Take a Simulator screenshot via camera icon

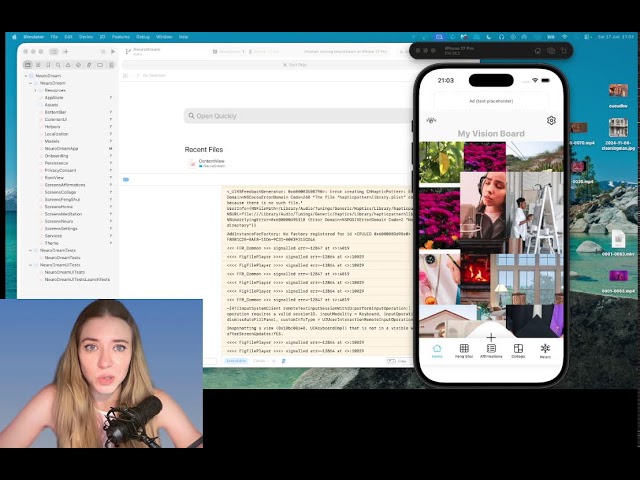[x=551, y=51]
